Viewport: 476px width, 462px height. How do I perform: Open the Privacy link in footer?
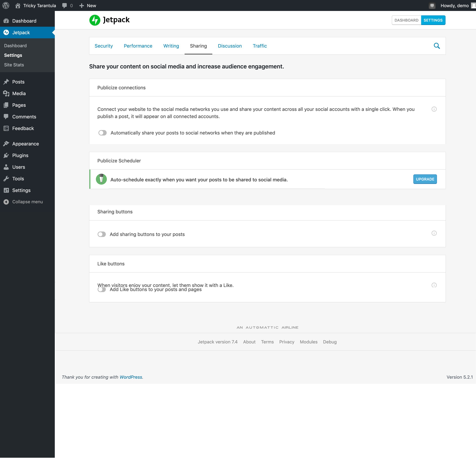[x=287, y=342]
